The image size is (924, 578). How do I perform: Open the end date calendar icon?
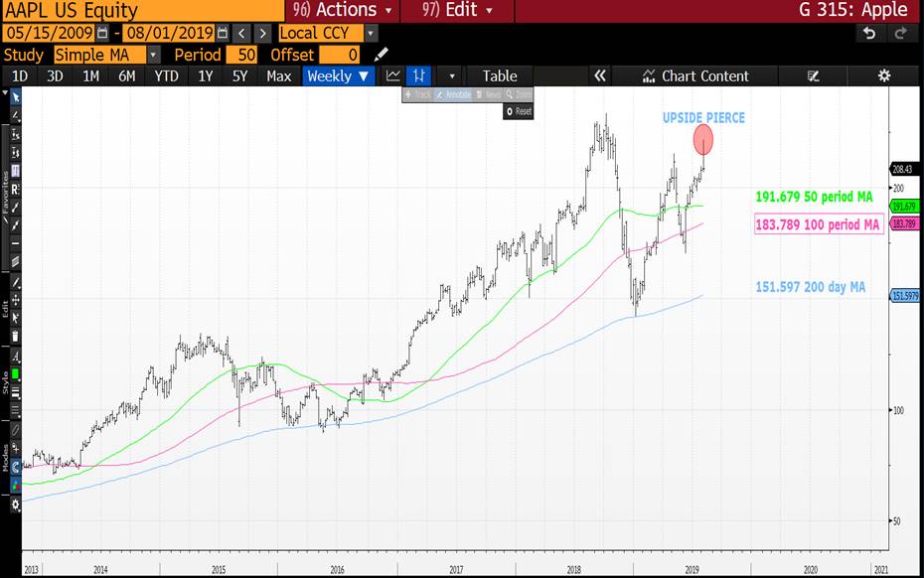pyautogui.click(x=223, y=33)
